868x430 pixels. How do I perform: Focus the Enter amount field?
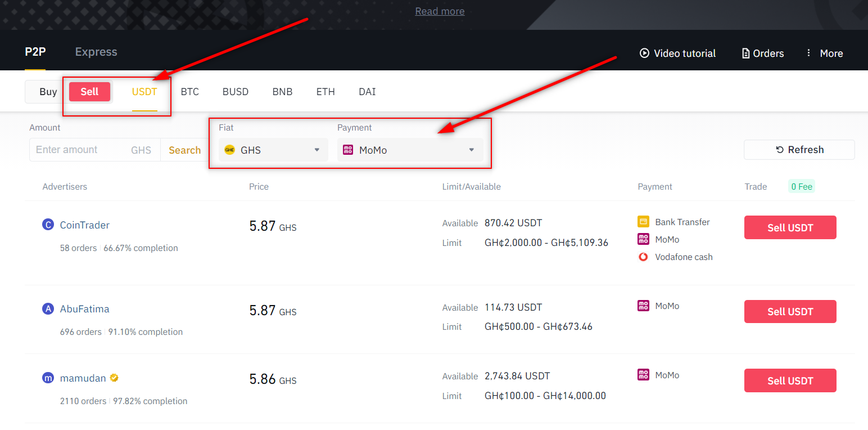point(95,150)
